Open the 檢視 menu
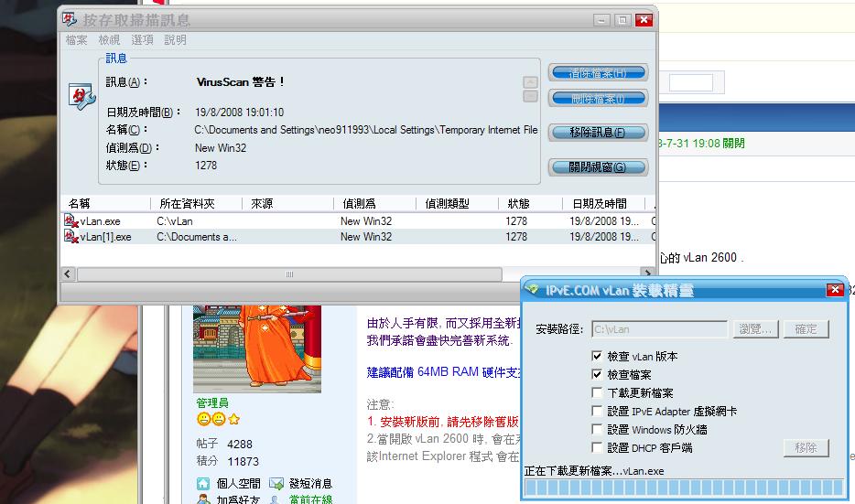The height and width of the screenshot is (504, 855). (109, 39)
